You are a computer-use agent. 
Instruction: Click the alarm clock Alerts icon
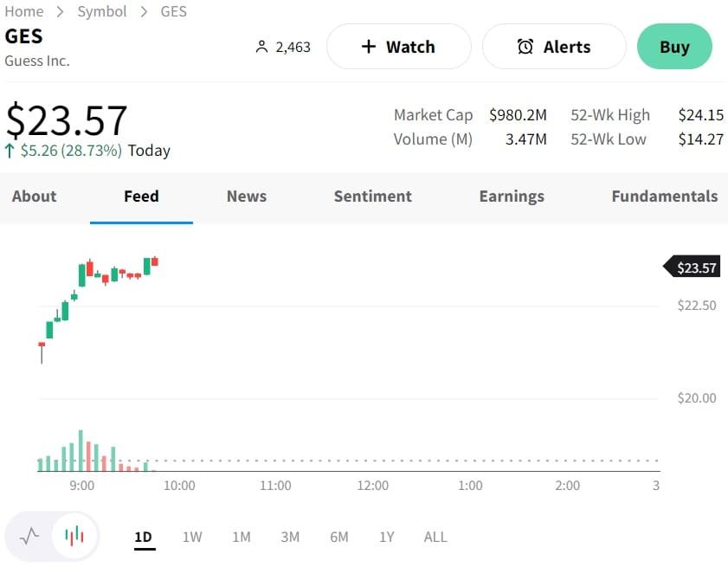pos(525,47)
